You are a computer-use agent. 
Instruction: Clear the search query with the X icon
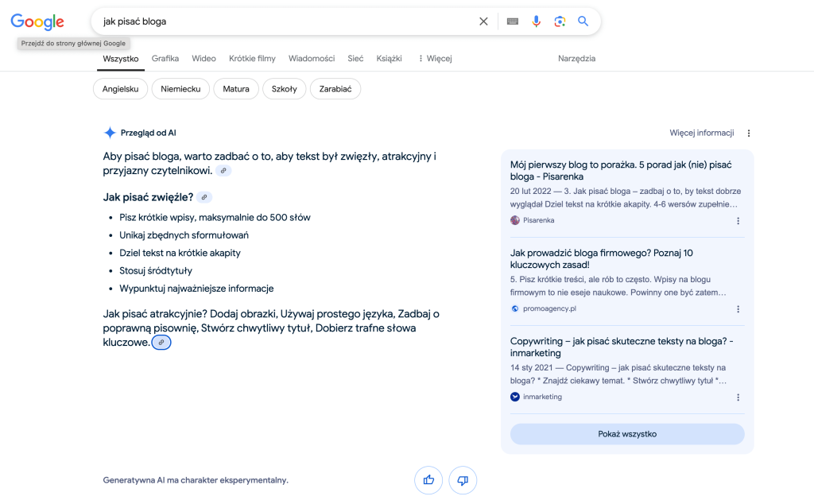[483, 21]
